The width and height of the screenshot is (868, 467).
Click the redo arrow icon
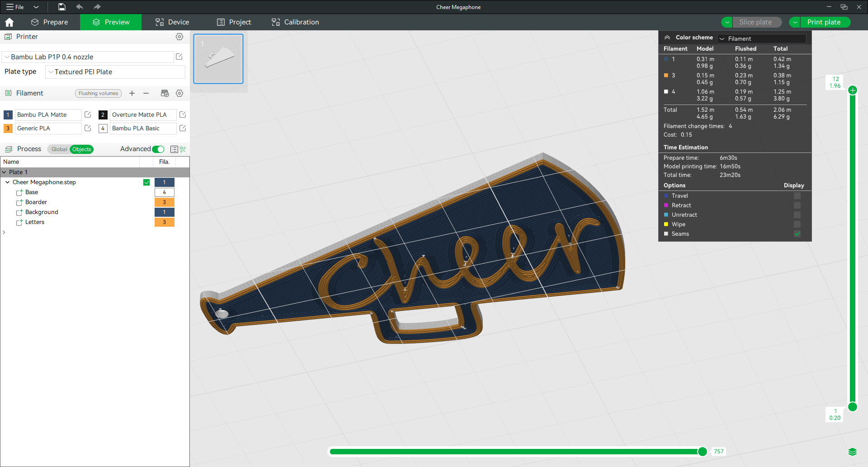pyautogui.click(x=97, y=7)
